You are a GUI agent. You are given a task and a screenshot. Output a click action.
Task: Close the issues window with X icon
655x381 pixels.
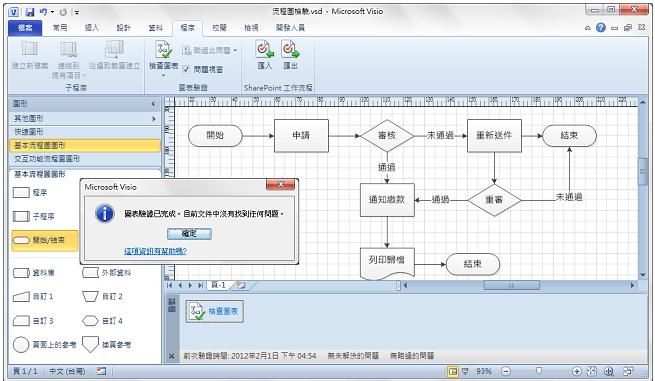pyautogui.click(x=171, y=356)
